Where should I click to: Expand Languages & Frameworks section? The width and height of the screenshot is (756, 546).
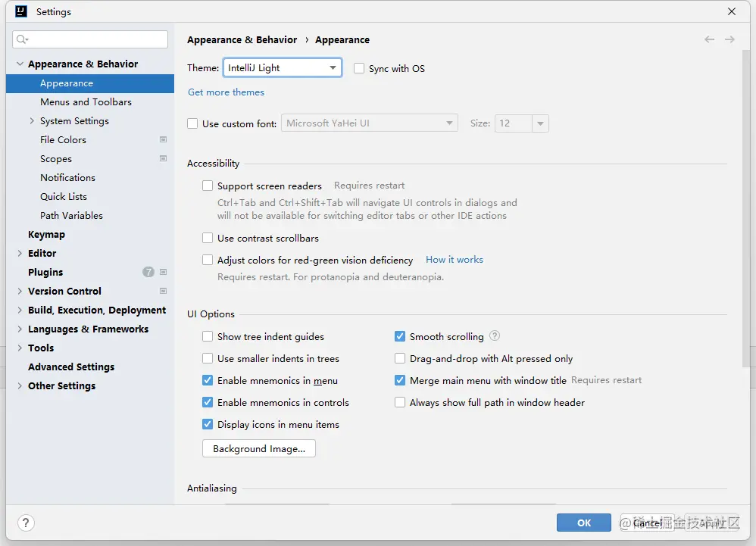click(x=20, y=329)
